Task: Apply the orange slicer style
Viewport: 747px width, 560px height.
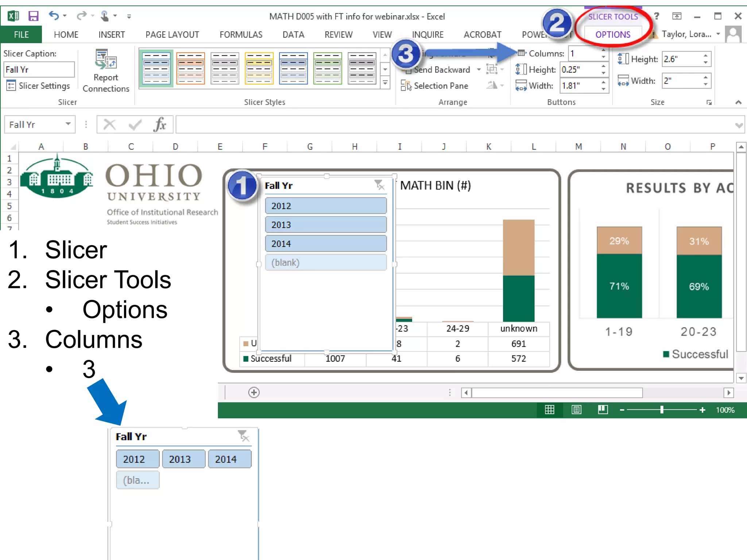Action: tap(190, 69)
